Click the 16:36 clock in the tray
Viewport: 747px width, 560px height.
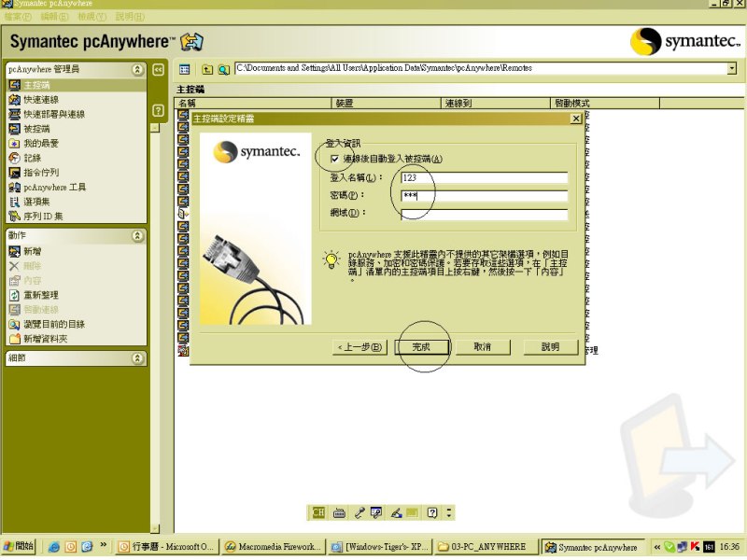(x=729, y=547)
